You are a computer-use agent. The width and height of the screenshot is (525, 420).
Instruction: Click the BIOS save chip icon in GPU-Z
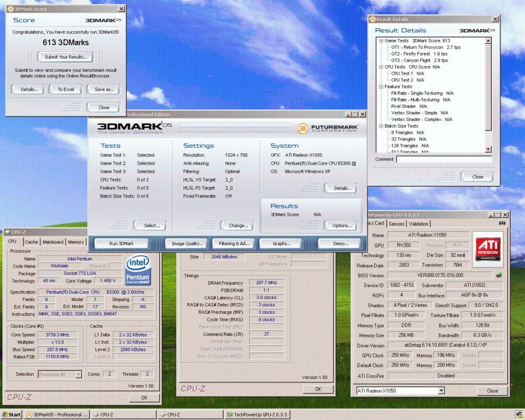(x=499, y=275)
